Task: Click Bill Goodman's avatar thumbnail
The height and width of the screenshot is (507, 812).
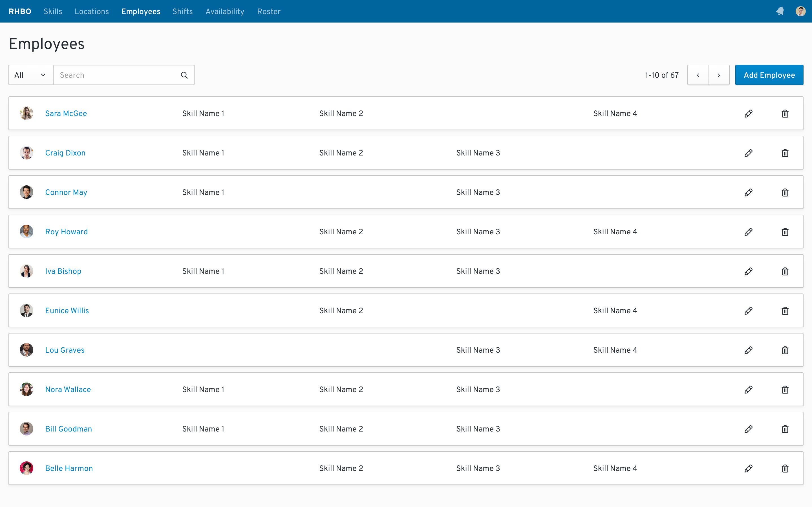Action: click(27, 429)
